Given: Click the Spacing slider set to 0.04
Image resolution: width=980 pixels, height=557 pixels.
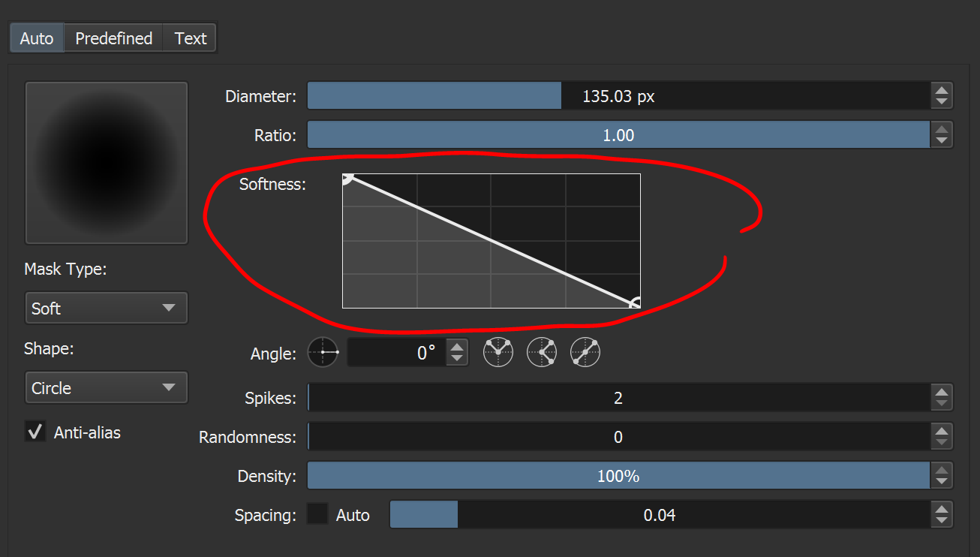Looking at the screenshot, I should (660, 515).
